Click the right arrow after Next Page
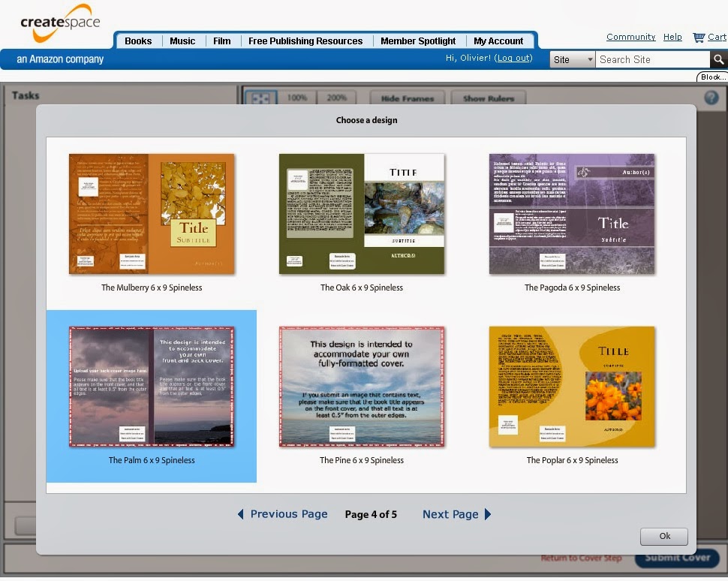 pos(488,514)
